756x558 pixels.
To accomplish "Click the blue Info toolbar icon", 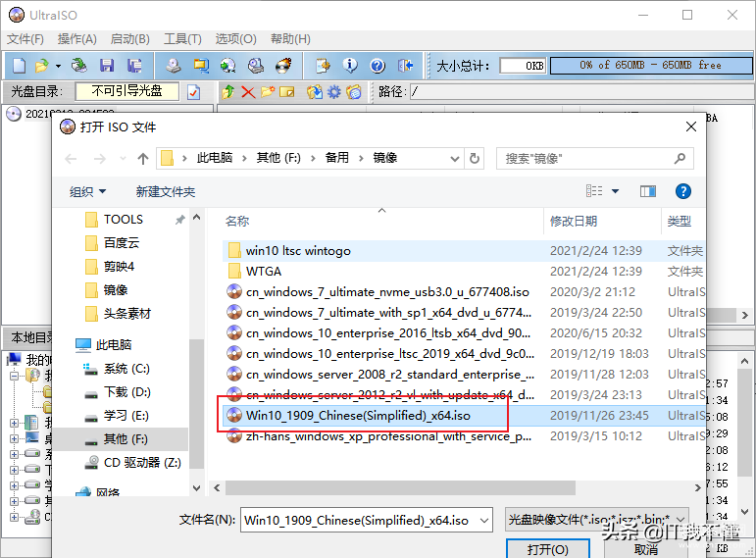I will pos(350,65).
